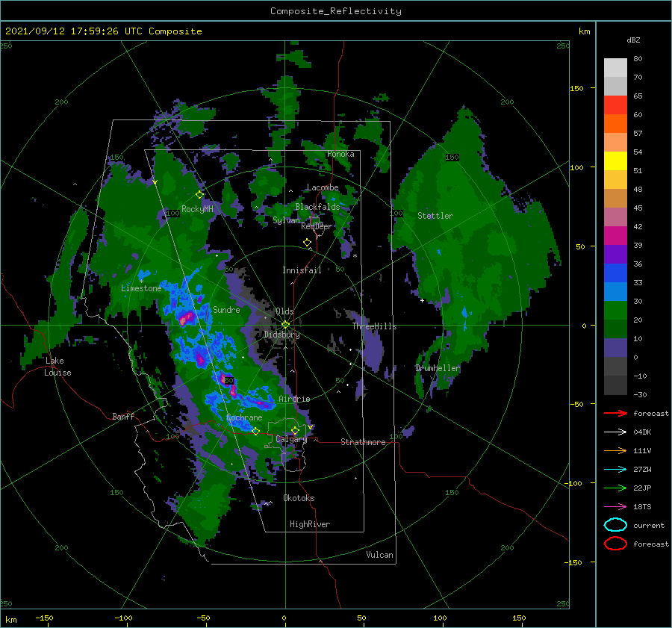Select the slate purple 0-10 dBZ swatch
The image size is (672, 628).
coord(615,347)
